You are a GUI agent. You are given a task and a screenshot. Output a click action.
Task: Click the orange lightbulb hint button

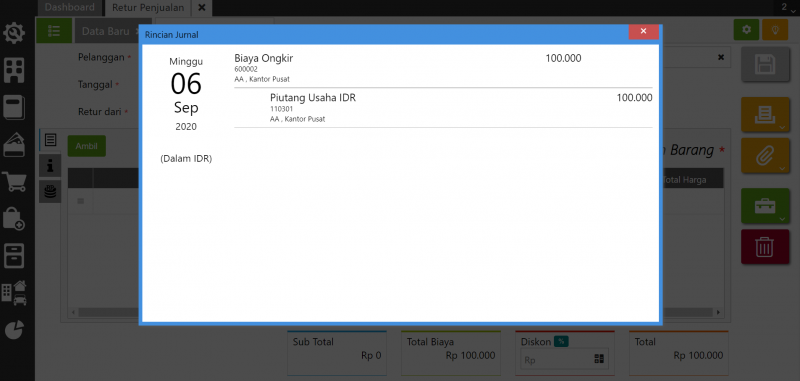(775, 30)
